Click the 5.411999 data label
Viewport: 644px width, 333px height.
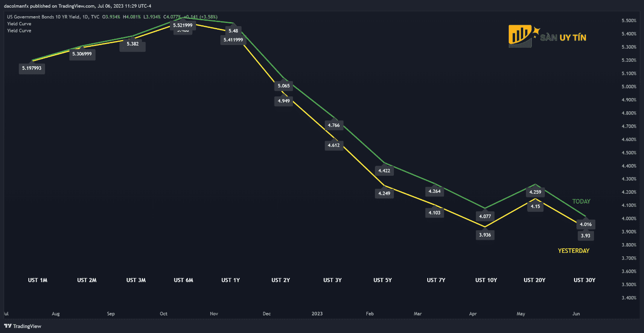[233, 40]
